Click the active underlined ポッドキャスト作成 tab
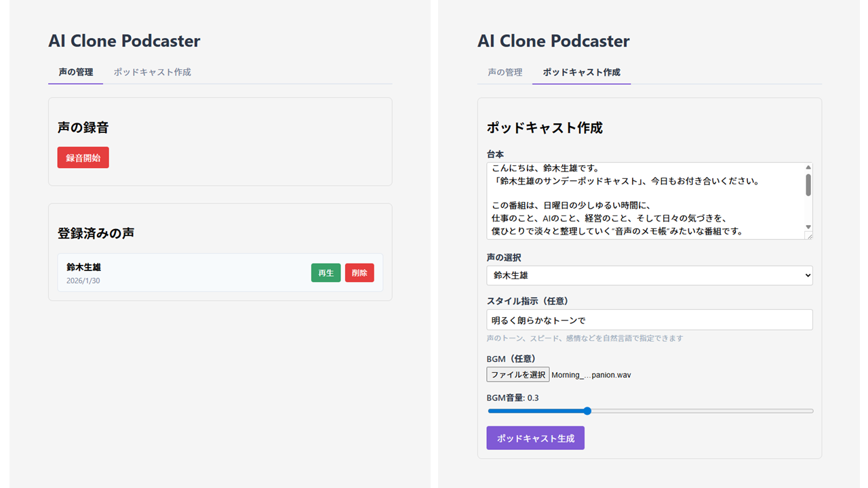 [x=581, y=72]
